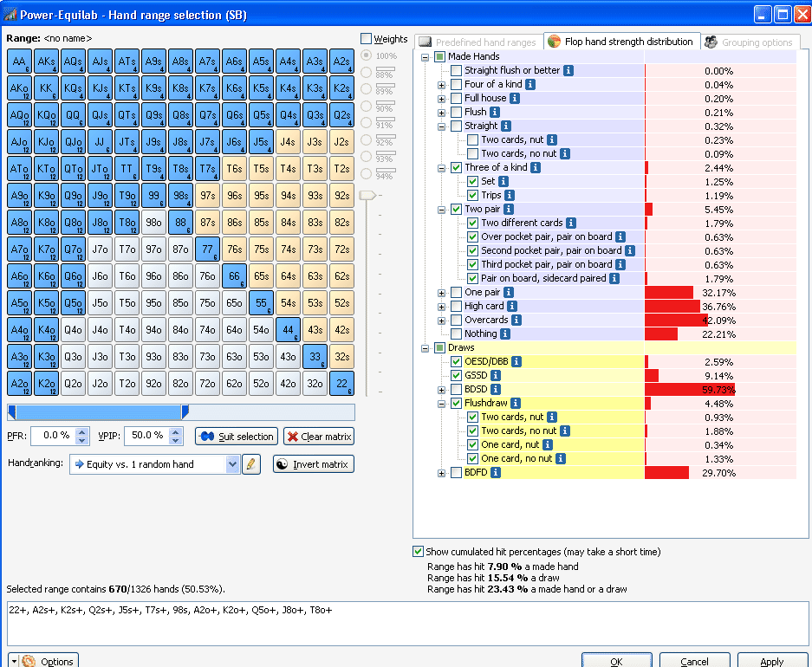Click the right handle of range slider
The width and height of the screenshot is (812, 667).
tap(185, 412)
